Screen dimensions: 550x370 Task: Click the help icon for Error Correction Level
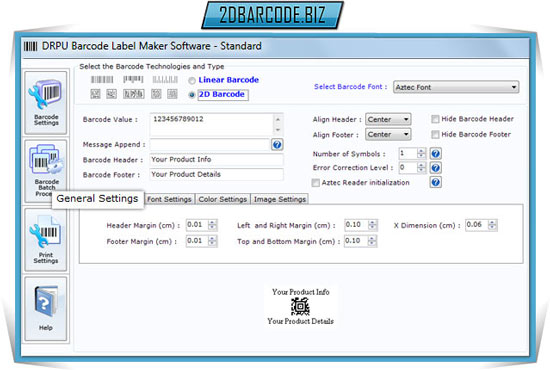435,168
